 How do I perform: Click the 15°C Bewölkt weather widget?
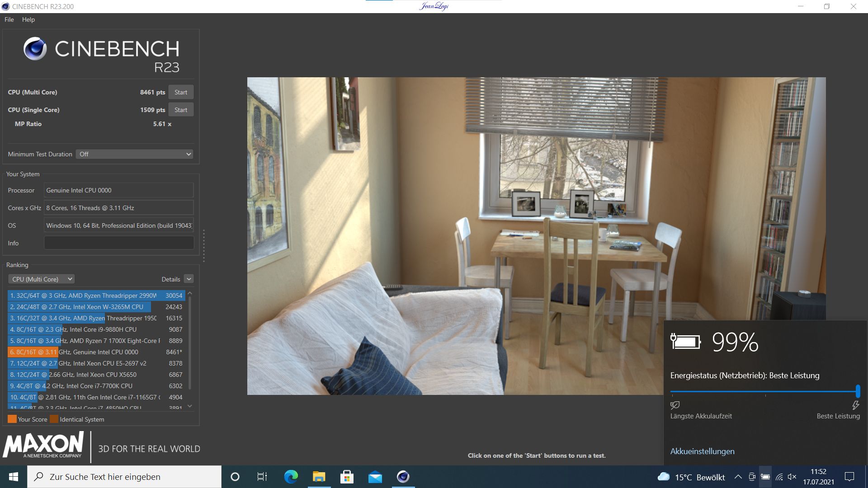tap(692, 477)
